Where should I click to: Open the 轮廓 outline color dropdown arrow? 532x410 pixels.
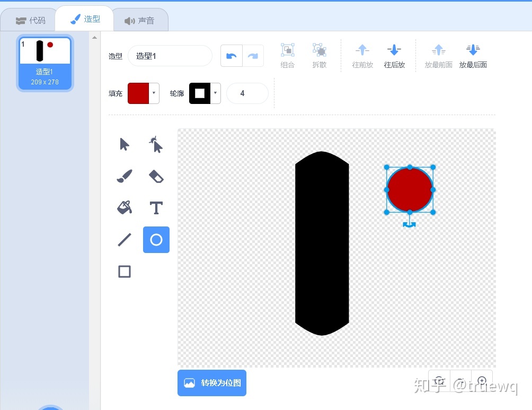pyautogui.click(x=216, y=93)
